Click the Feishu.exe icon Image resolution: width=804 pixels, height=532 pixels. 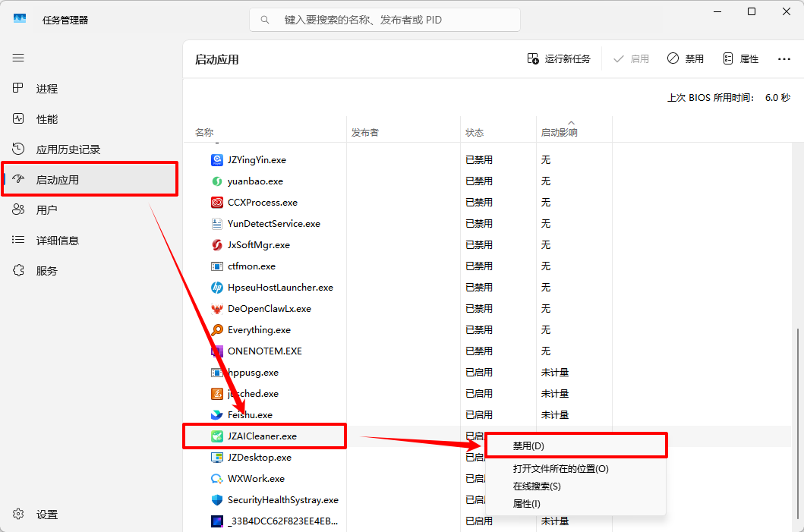tap(217, 415)
